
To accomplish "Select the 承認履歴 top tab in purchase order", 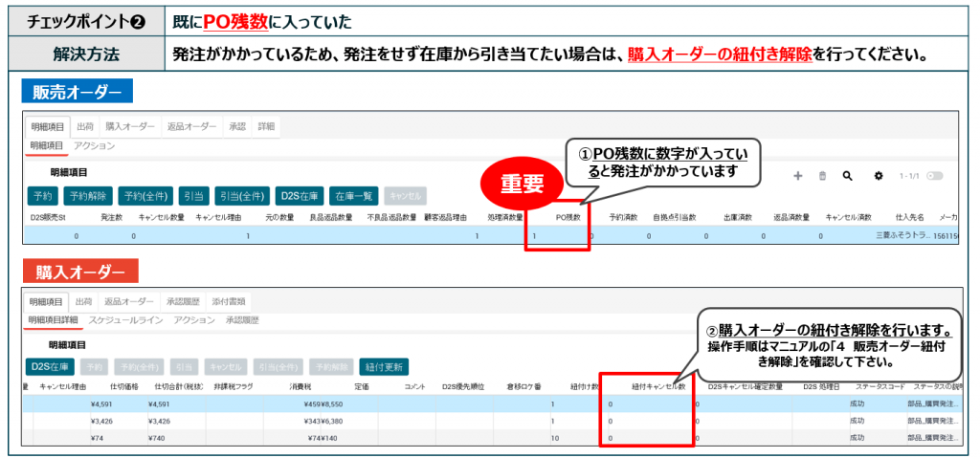I will click(x=182, y=301).
